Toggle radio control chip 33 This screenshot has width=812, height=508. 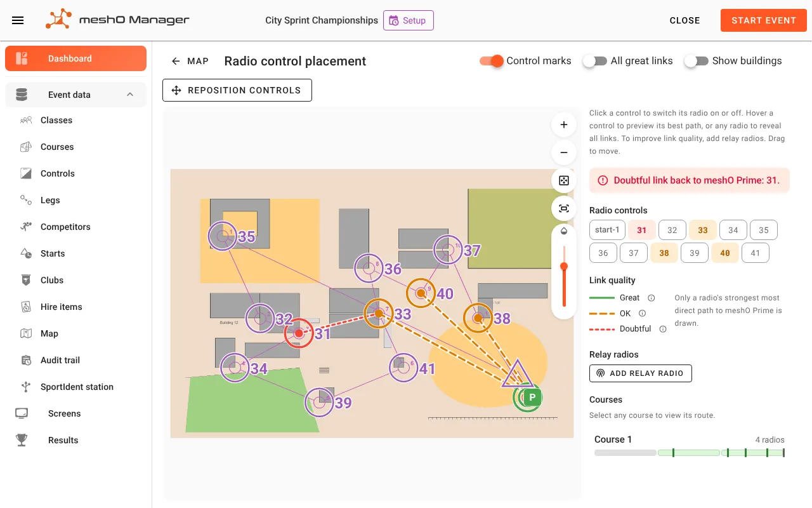(x=703, y=231)
